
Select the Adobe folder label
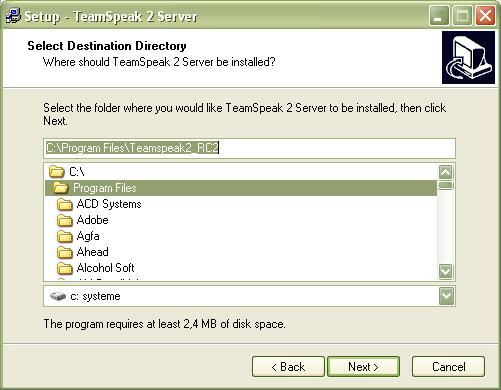coord(92,220)
